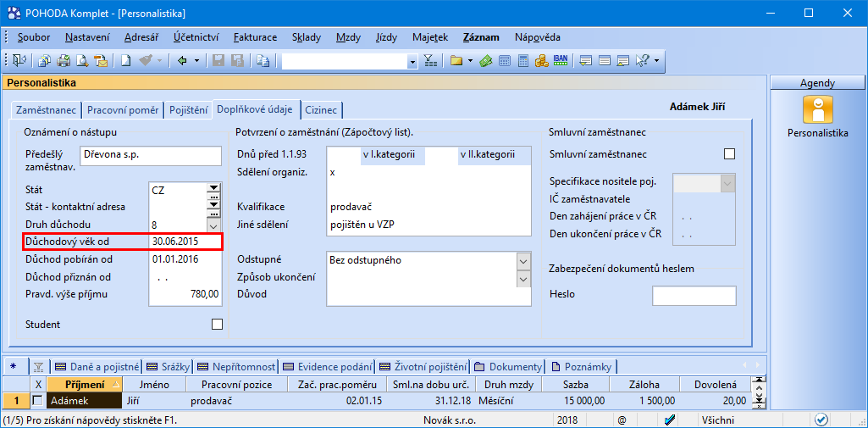
Task: Click the send-by-email envelope icon
Action: [101, 60]
